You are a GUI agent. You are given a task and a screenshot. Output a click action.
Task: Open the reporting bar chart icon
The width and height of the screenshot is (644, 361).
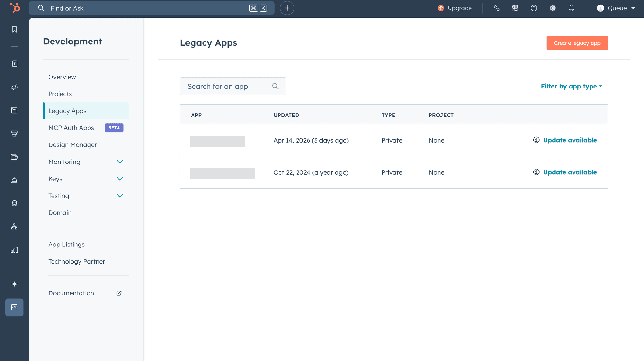click(x=14, y=250)
